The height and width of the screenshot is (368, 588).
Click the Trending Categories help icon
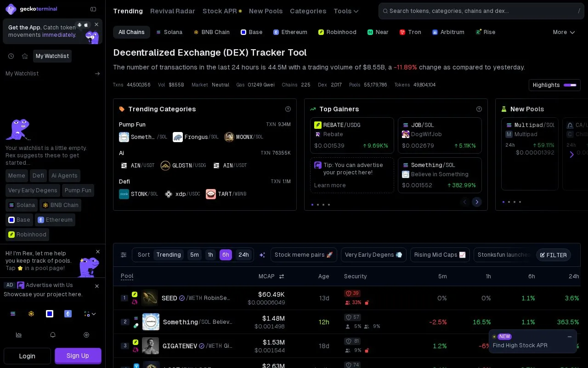tap(288, 109)
